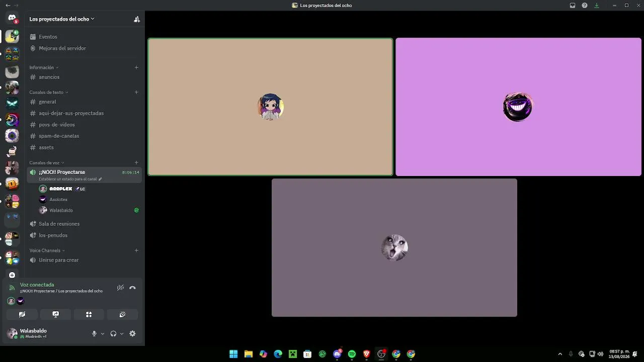Collapse the Voice Channels category
This screenshot has height=362, width=644.
[47, 250]
